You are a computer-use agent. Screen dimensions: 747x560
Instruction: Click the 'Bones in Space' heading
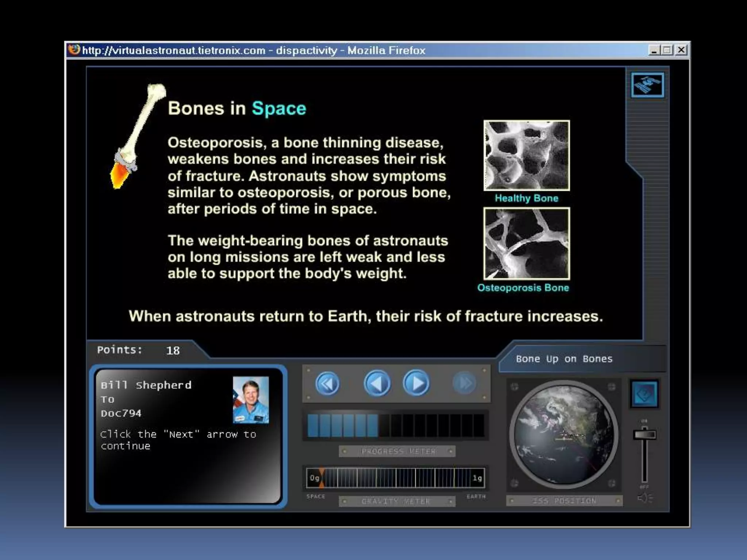click(237, 108)
